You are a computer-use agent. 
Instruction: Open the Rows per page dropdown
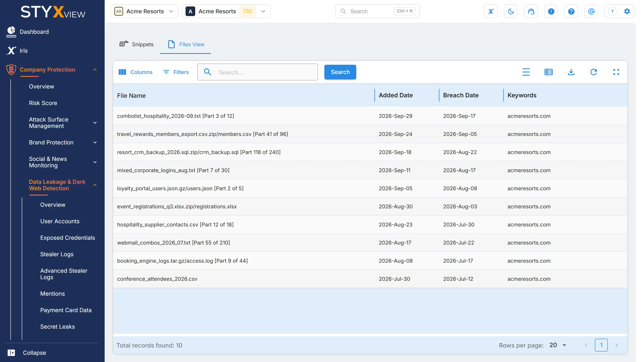(x=558, y=345)
